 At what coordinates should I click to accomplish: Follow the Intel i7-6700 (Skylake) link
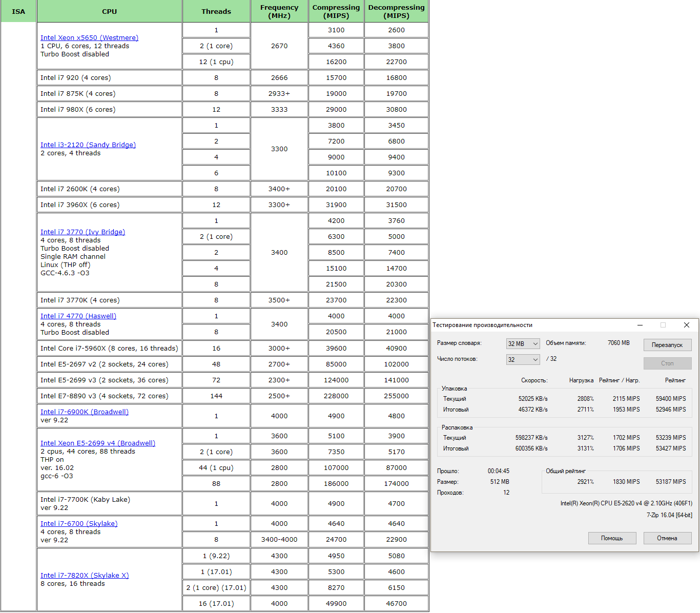point(79,523)
